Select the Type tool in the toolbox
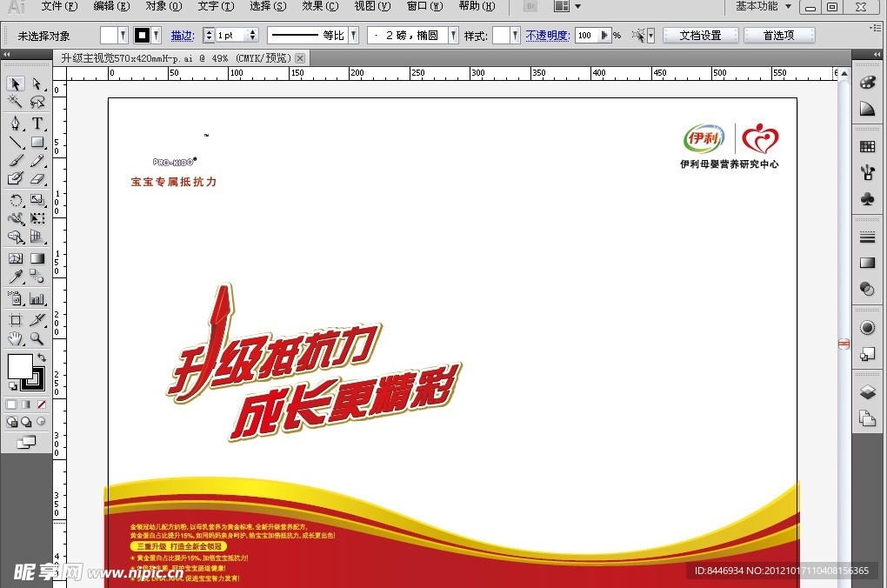 [x=37, y=123]
